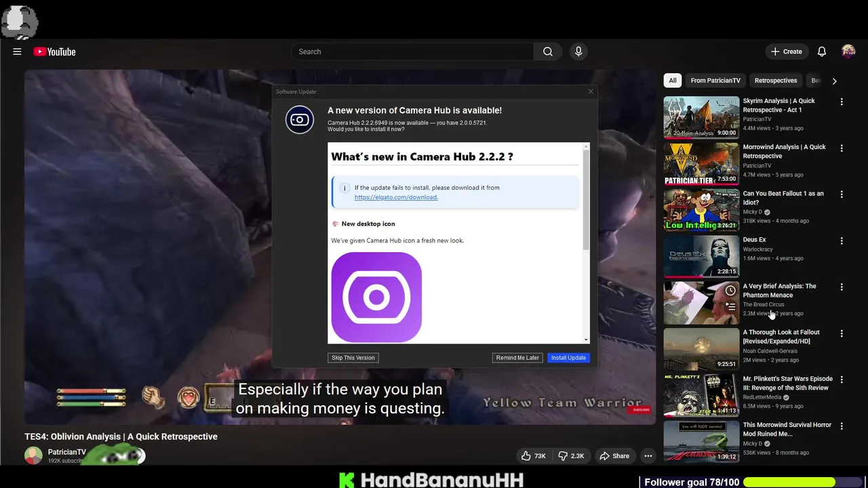Image resolution: width=868 pixels, height=488 pixels.
Task: Select the Retrospectives chip
Action: (776, 81)
